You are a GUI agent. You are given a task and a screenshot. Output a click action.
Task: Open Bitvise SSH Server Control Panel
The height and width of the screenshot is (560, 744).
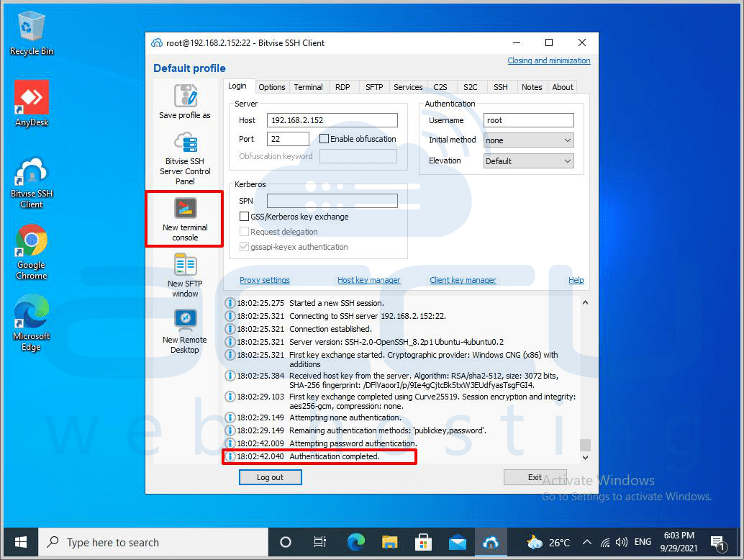185,159
